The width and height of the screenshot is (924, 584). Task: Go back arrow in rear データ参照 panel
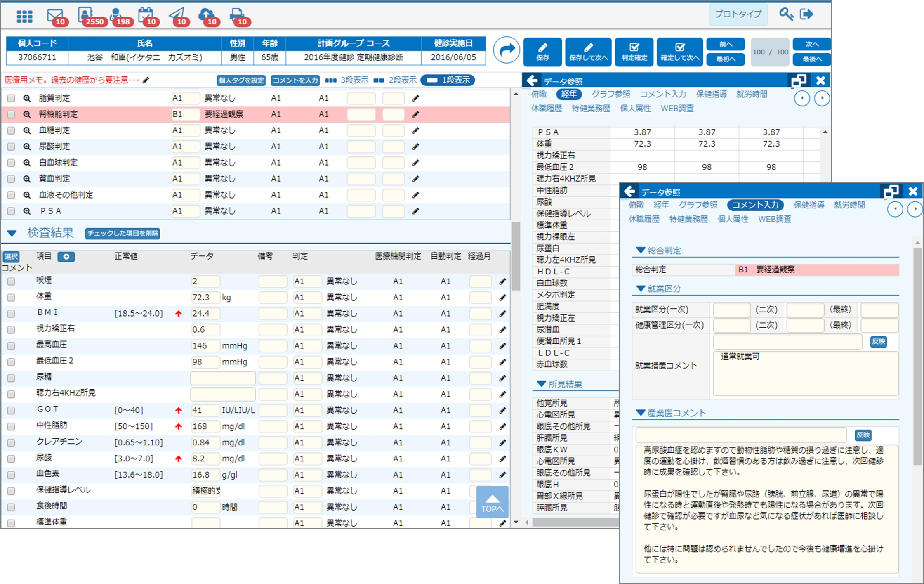pos(533,80)
